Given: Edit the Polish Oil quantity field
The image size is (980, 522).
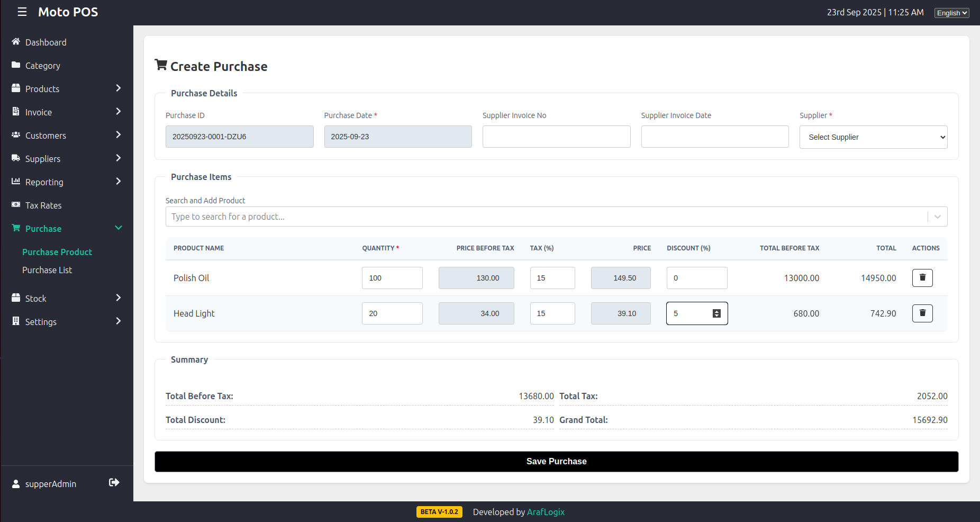Looking at the screenshot, I should (392, 278).
